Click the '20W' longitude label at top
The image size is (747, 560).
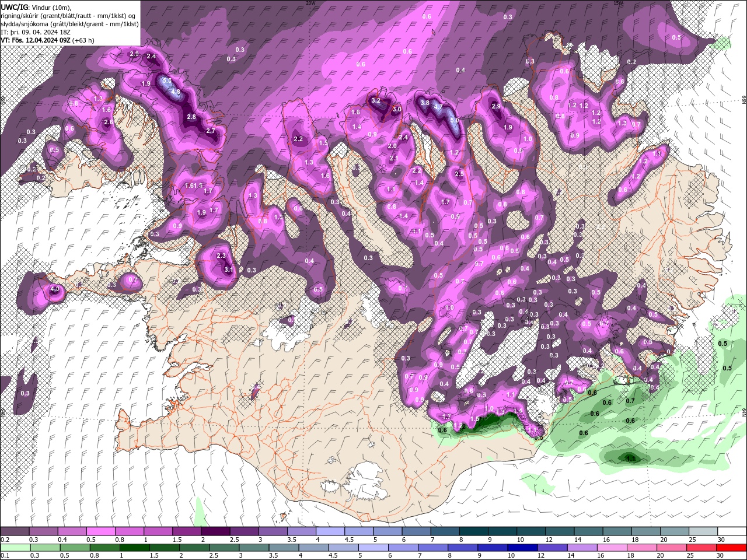[310, 3]
